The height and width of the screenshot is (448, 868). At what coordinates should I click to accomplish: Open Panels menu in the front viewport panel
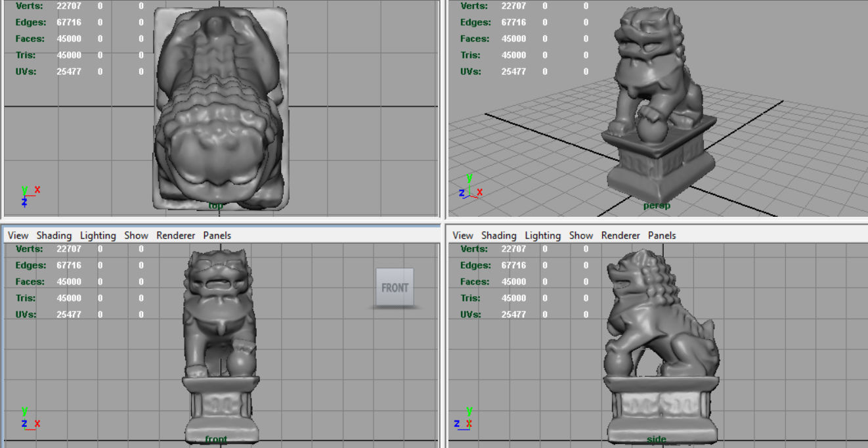tap(217, 235)
